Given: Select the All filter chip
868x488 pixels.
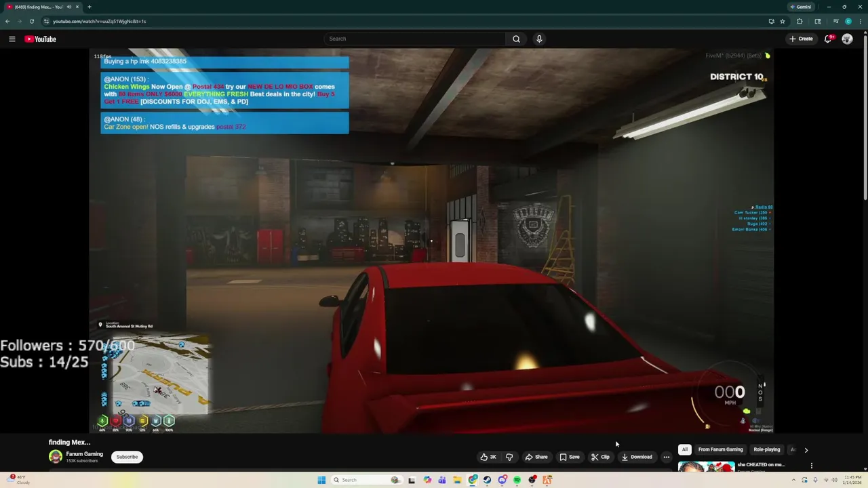Looking at the screenshot, I should pyautogui.click(x=684, y=449).
